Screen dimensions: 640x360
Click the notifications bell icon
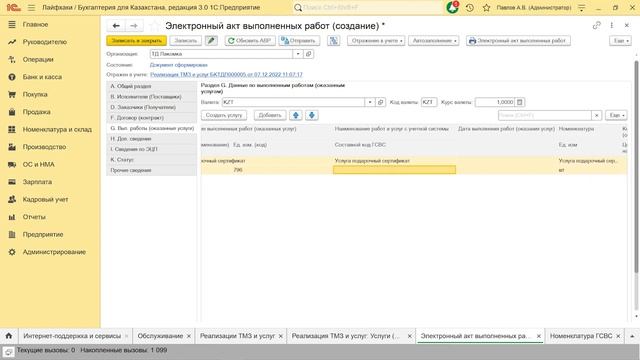coord(452,7)
